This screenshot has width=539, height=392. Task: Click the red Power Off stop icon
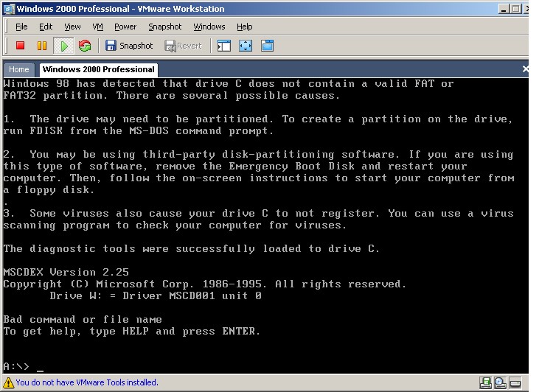(21, 46)
